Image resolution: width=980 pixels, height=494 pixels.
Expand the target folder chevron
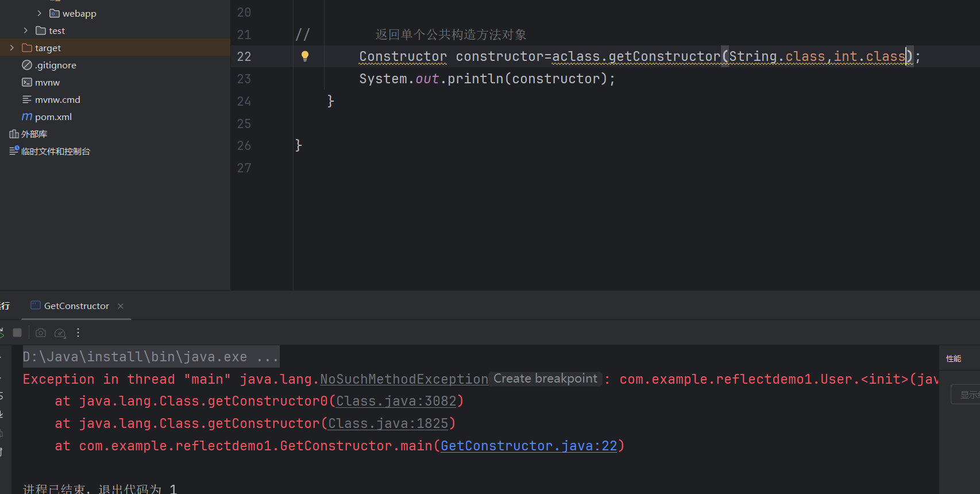(11, 48)
